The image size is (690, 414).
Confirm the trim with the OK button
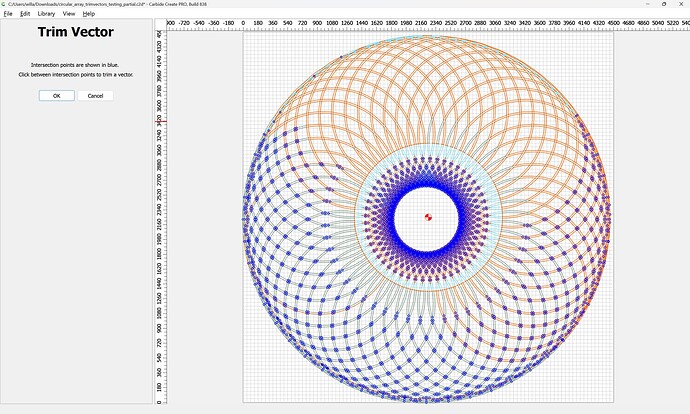56,96
